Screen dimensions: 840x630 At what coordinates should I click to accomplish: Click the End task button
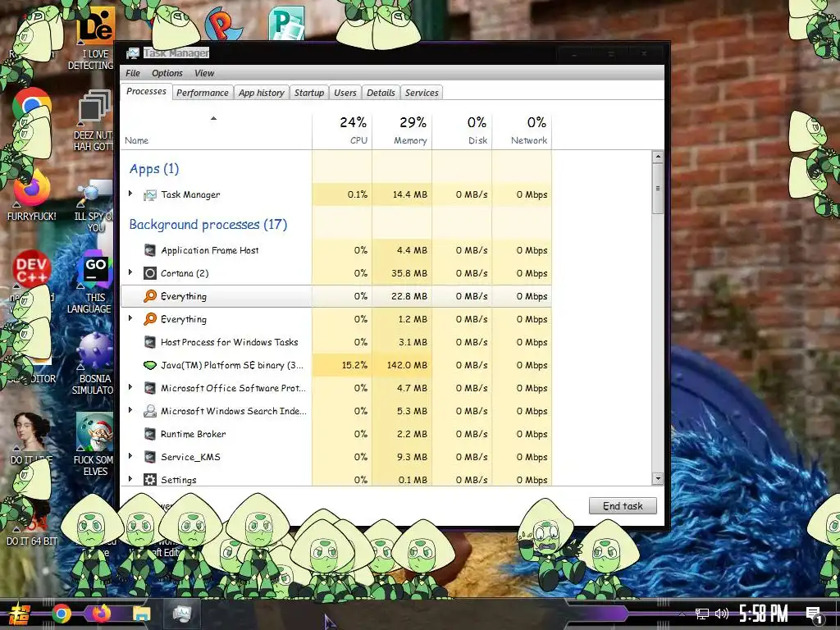(623, 506)
